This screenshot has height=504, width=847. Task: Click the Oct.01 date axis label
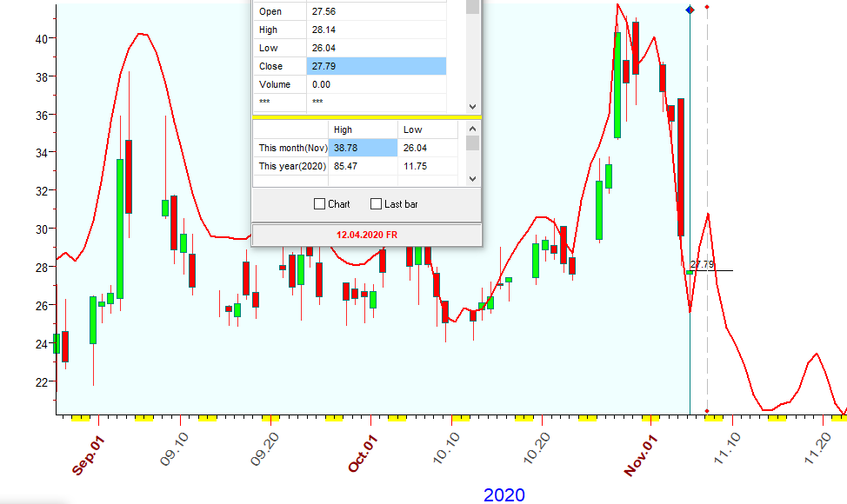click(x=362, y=454)
